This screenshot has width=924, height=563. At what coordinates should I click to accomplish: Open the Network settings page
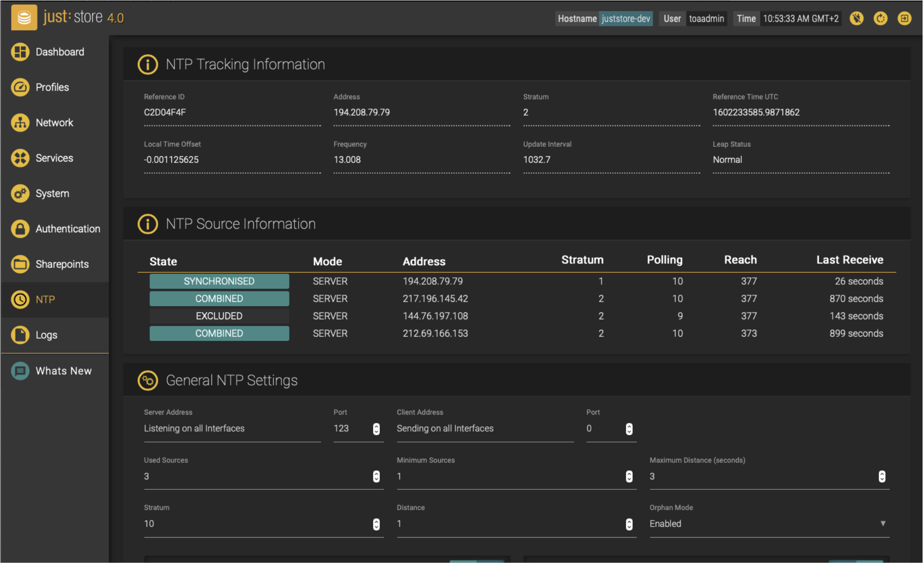click(x=55, y=123)
